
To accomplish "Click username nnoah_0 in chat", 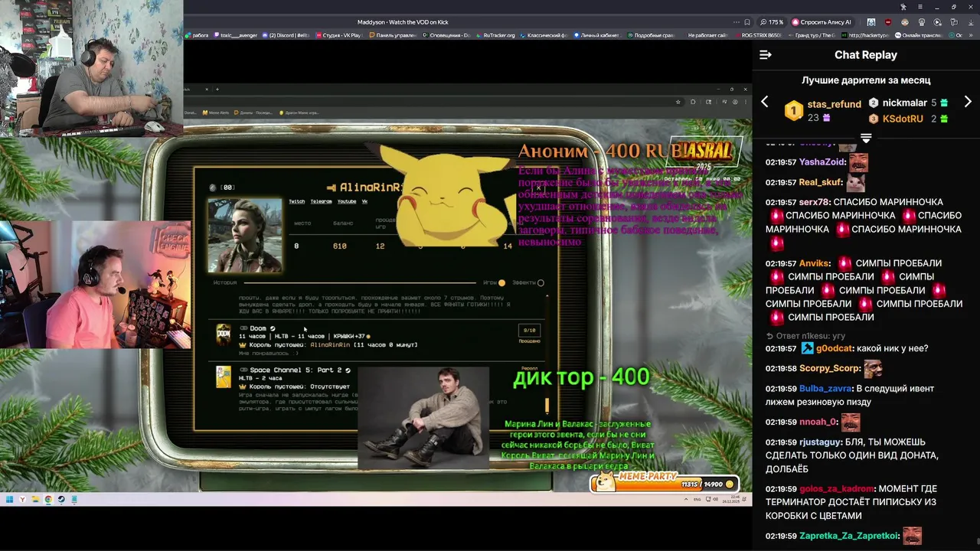I will pos(818,422).
